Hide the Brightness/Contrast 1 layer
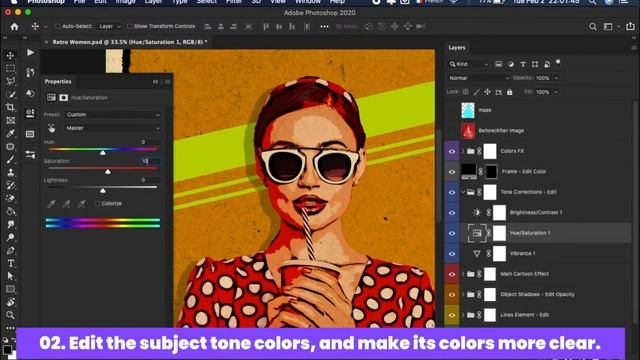 pos(452,213)
